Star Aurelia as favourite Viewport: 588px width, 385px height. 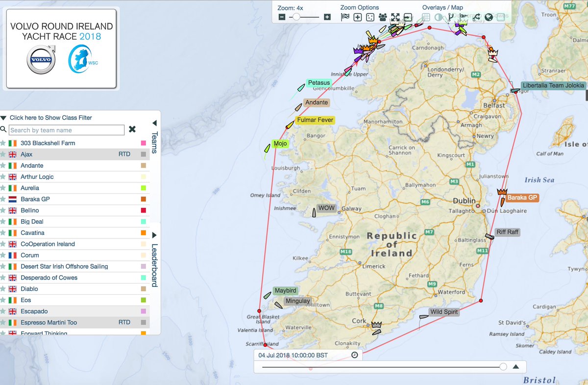coord(3,188)
